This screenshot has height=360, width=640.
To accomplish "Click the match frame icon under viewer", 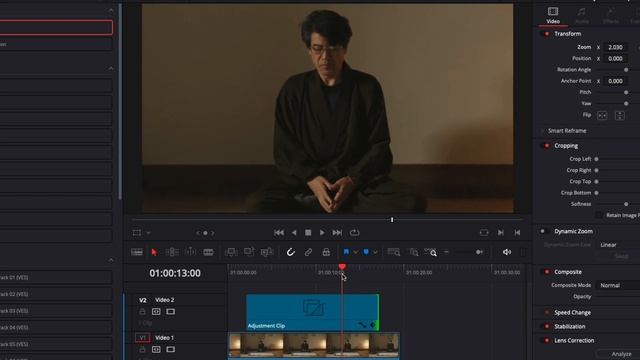I will point(484,233).
